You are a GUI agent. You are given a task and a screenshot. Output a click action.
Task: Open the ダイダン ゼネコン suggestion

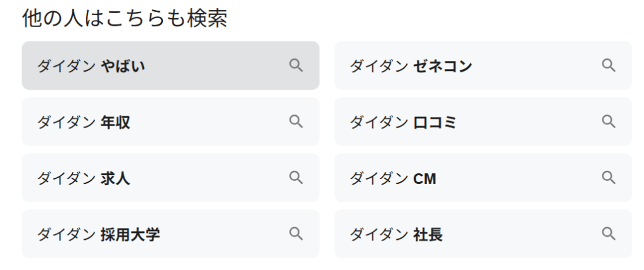pos(411,66)
